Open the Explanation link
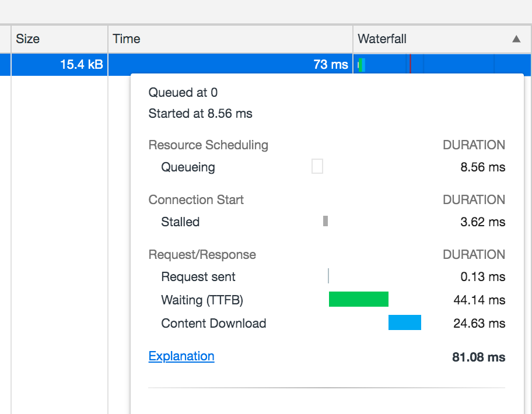The width and height of the screenshot is (532, 414). tap(181, 356)
